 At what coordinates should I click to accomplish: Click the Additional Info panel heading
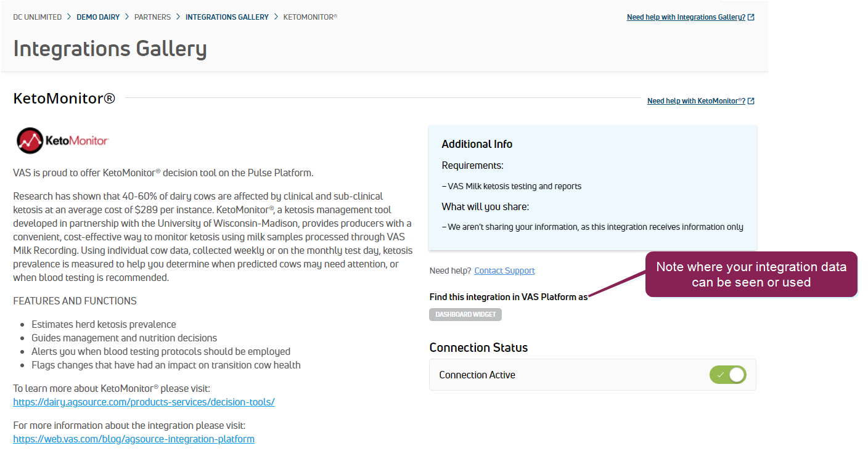point(477,144)
